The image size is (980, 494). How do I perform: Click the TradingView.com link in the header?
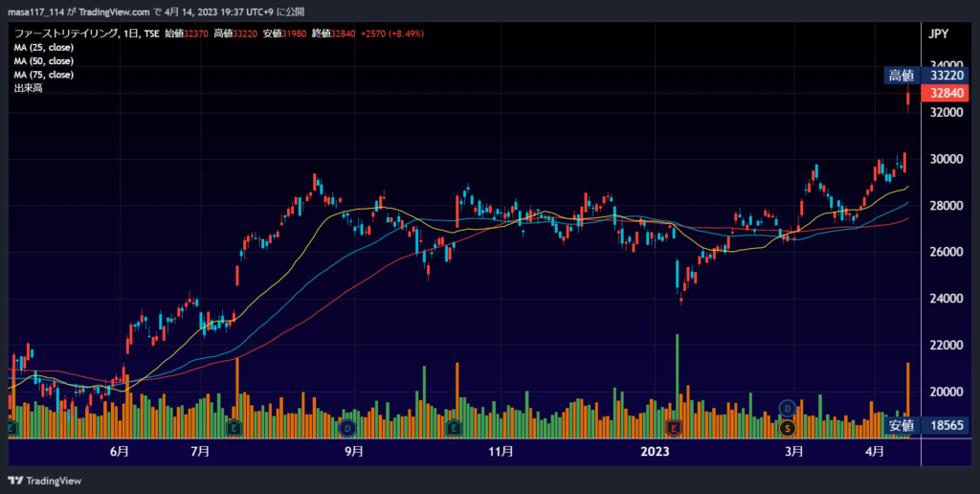115,11
